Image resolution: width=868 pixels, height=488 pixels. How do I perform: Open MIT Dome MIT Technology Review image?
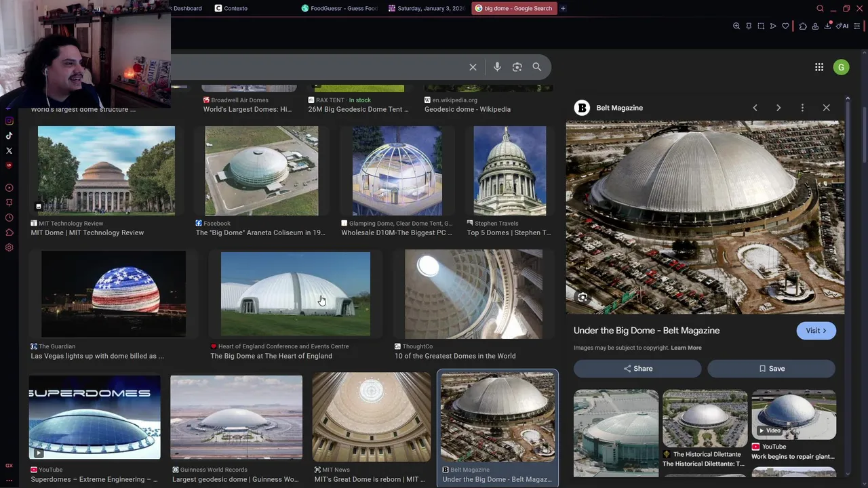(106, 171)
